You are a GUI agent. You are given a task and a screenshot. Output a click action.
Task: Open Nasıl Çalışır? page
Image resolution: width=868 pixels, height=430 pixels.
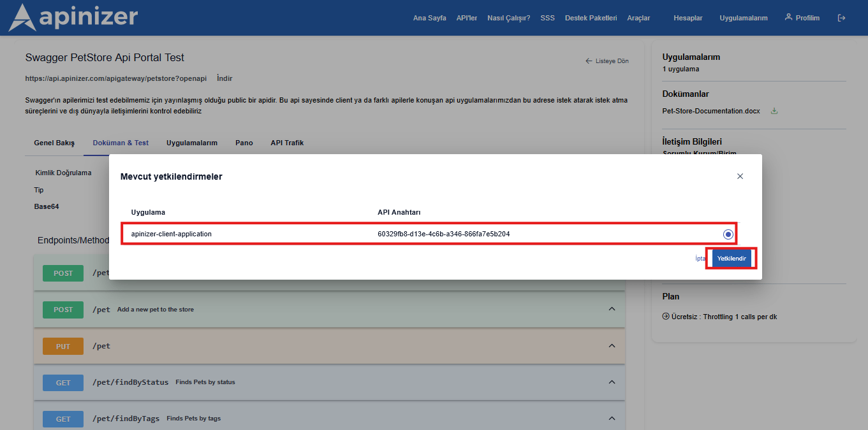click(x=508, y=18)
